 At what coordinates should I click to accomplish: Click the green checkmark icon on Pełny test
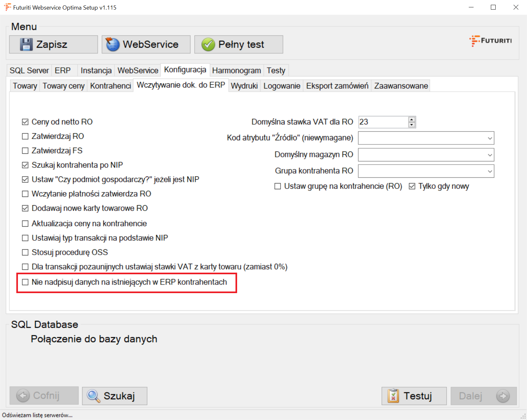point(208,44)
